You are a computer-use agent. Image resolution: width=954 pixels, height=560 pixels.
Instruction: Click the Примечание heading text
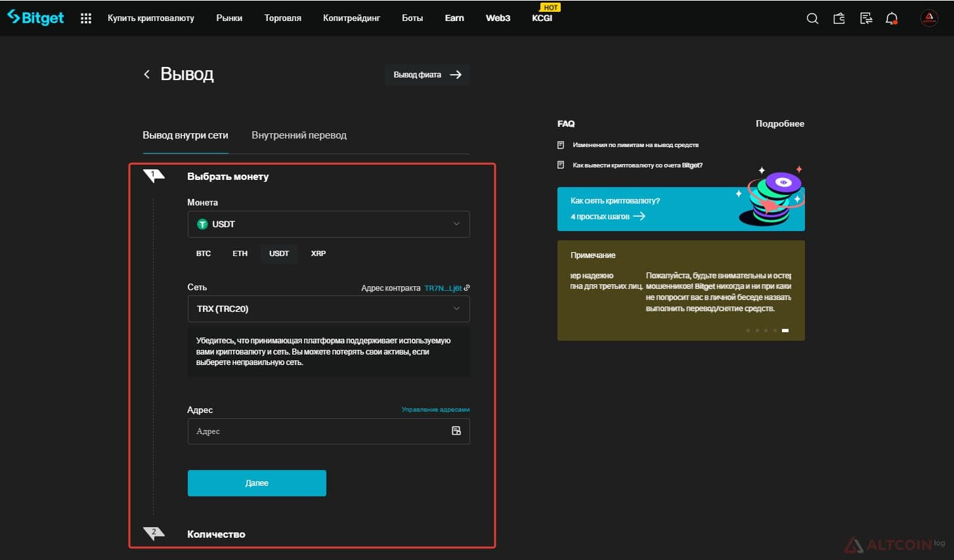pos(593,255)
